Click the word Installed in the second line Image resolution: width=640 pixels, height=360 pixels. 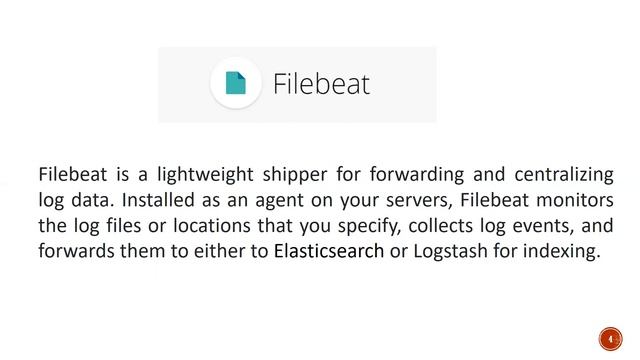pos(158,200)
